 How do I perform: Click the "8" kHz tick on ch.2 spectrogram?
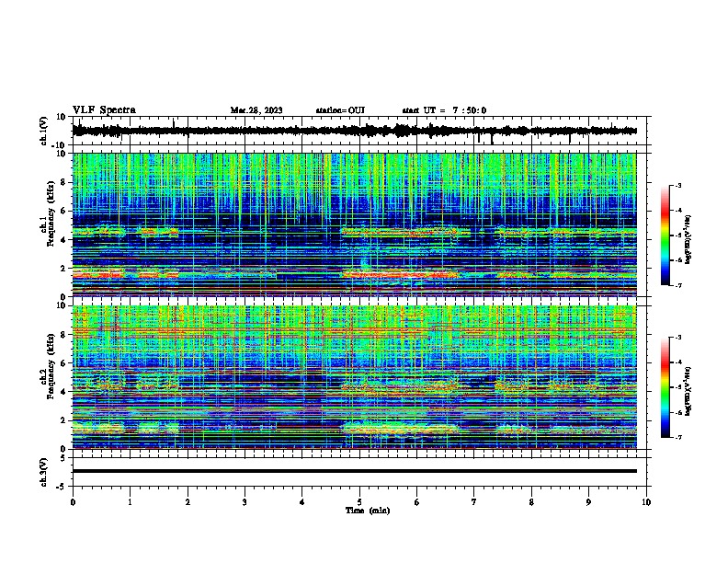click(64, 334)
